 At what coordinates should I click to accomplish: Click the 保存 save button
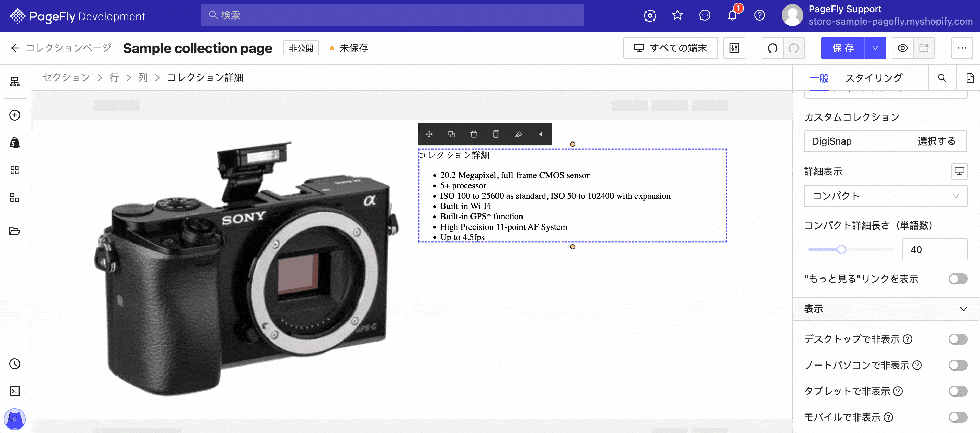843,48
